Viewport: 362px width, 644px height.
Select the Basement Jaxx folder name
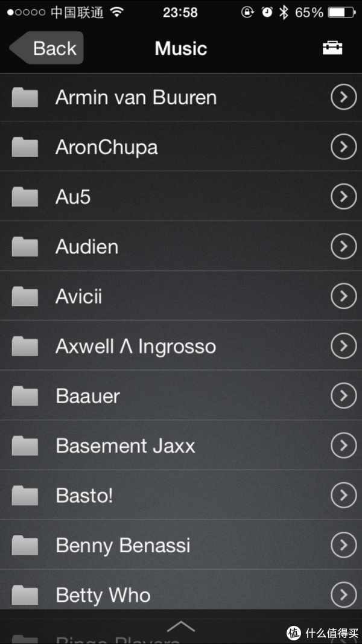click(125, 445)
